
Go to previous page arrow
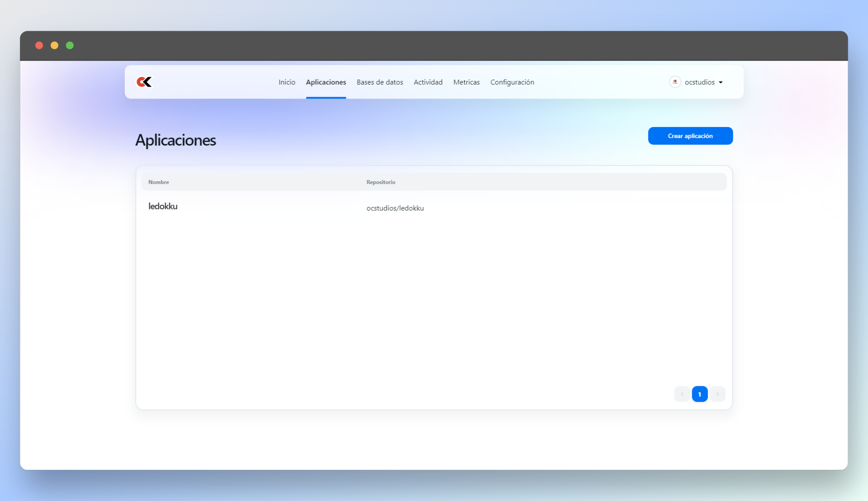(x=682, y=394)
